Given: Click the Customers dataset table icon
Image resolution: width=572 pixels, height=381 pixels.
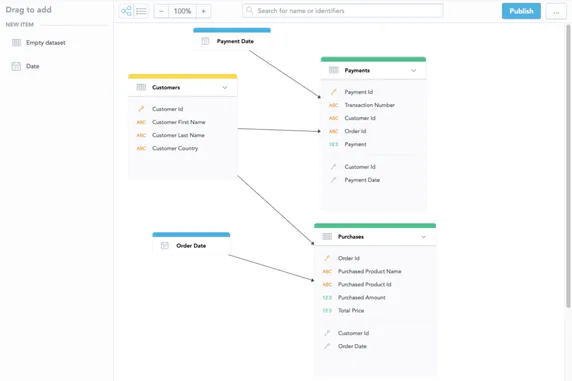Looking at the screenshot, I should [141, 87].
